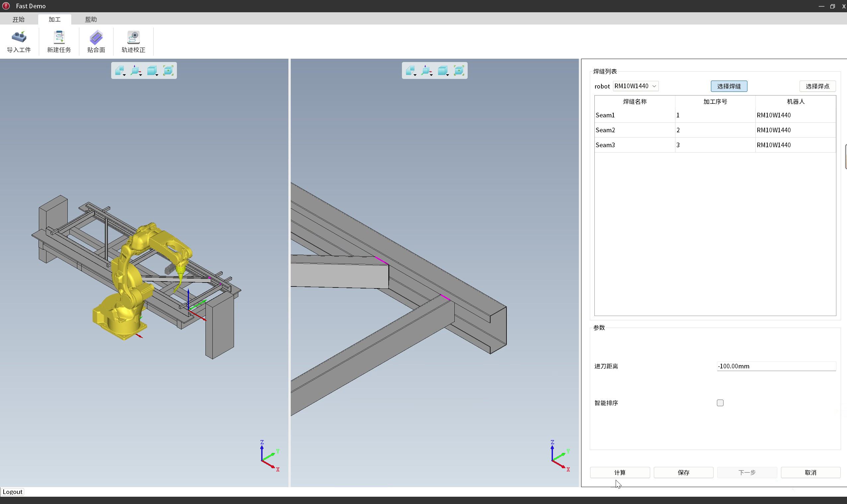
Task: Click sequence number 3 cell of Seam3
Action: point(715,145)
